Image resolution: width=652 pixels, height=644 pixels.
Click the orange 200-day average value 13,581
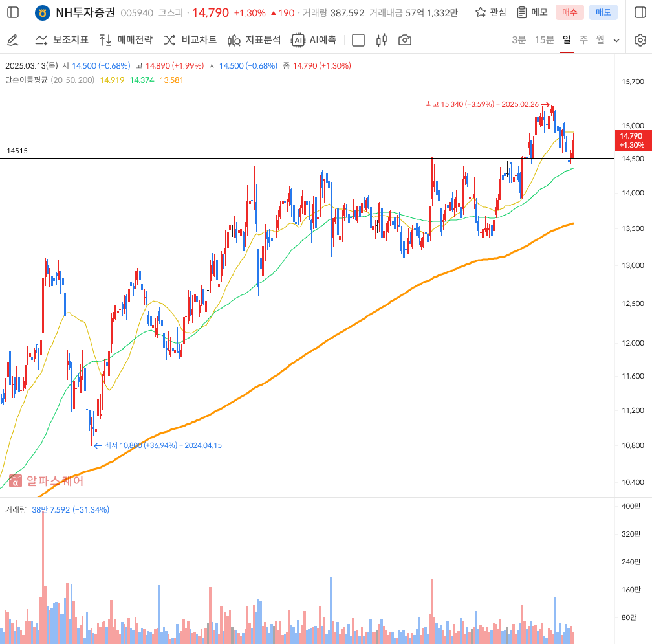[172, 80]
